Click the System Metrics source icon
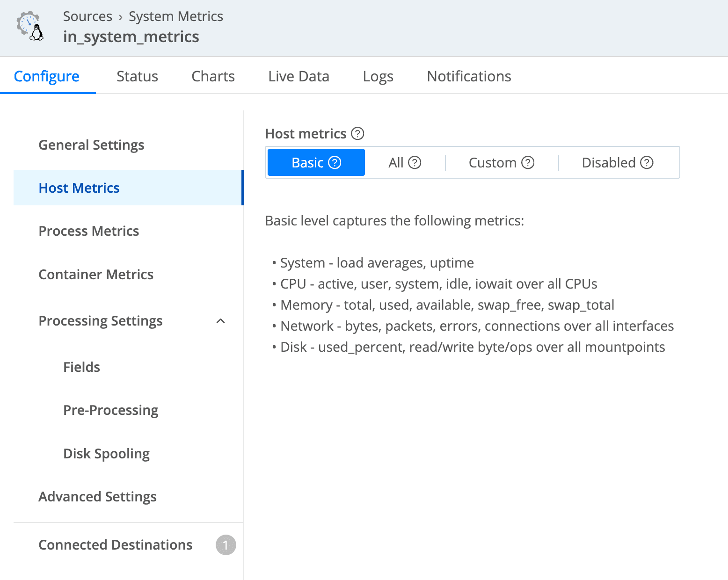This screenshot has height=580, width=728. coord(30,27)
